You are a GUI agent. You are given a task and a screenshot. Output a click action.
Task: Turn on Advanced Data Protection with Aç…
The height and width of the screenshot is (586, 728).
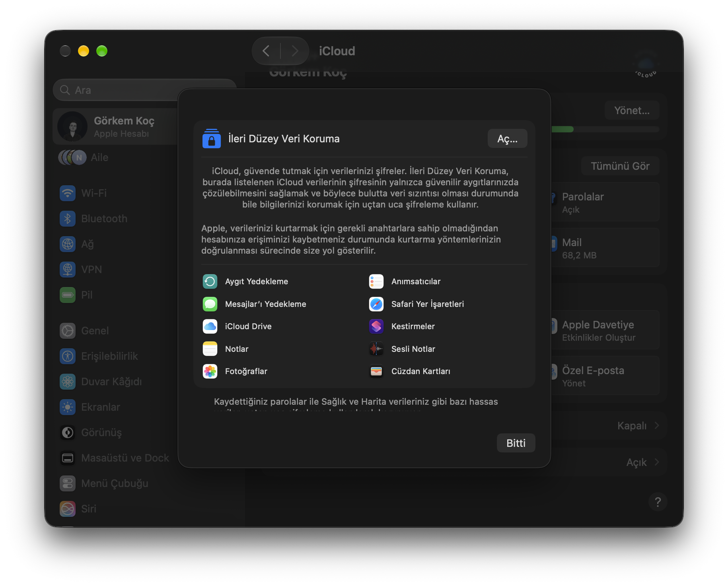(x=508, y=139)
